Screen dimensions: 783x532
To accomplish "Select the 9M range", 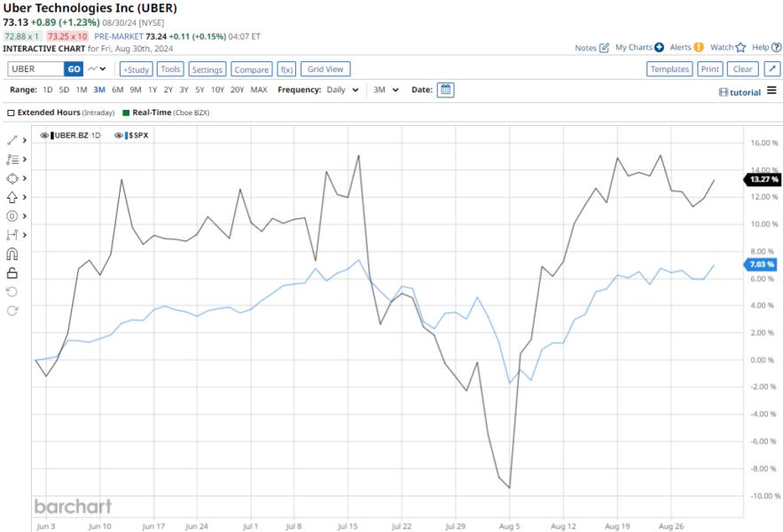I will (136, 90).
